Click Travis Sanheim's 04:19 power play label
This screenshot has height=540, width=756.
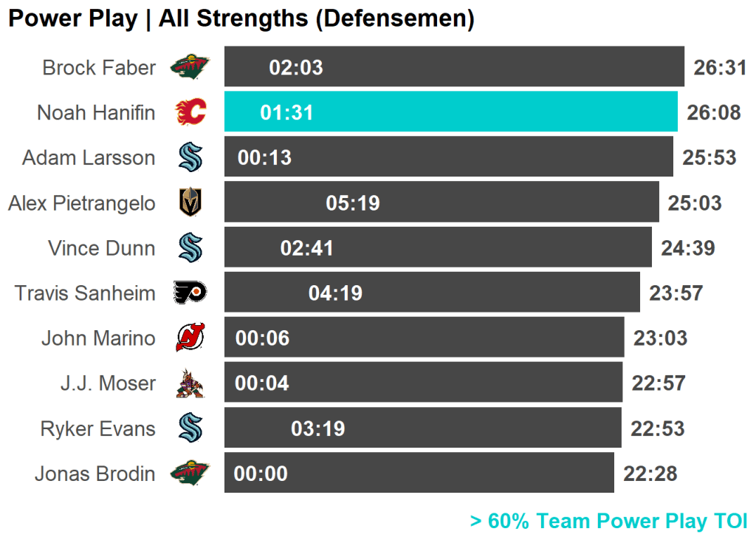tap(335, 293)
